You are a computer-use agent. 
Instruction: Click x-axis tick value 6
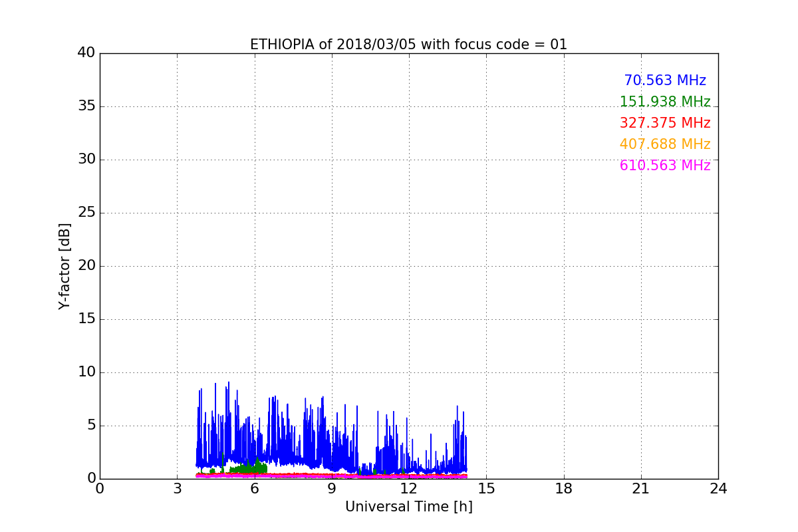[254, 489]
